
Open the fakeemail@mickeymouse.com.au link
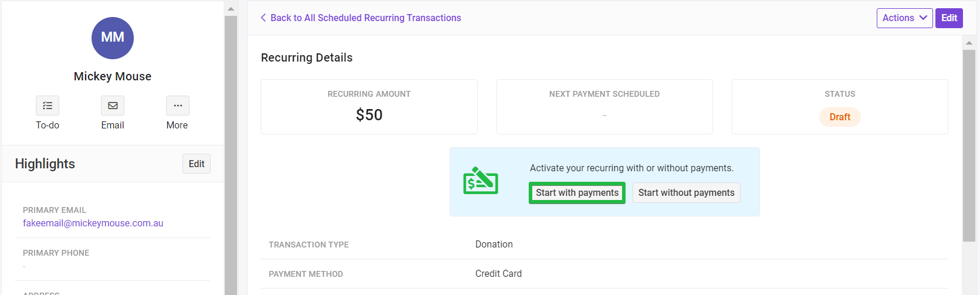pyautogui.click(x=93, y=223)
